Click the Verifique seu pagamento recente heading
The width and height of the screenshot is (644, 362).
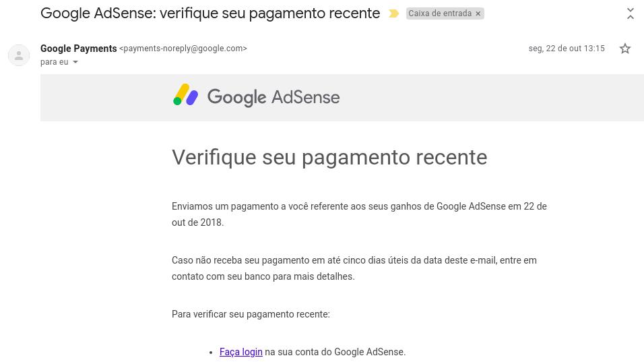pos(329,157)
